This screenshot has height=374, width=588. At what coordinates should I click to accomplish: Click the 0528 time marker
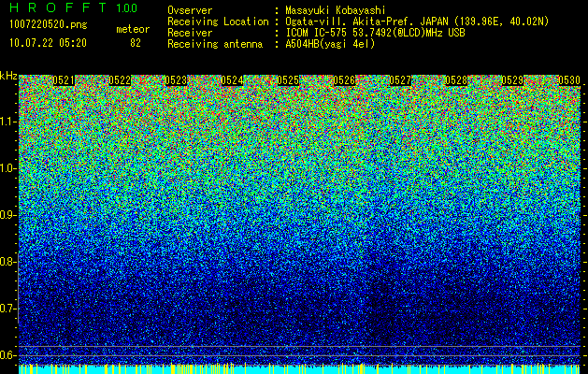click(457, 80)
